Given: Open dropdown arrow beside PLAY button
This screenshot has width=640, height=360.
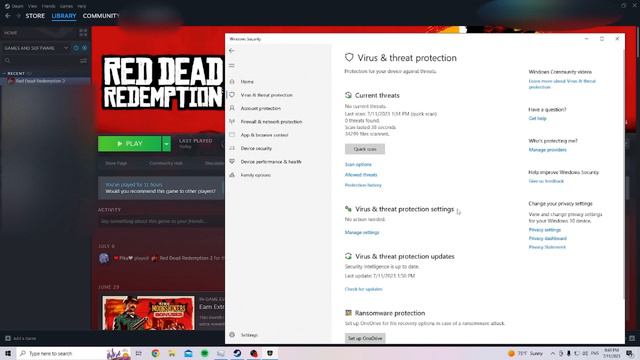Looking at the screenshot, I should click(166, 144).
